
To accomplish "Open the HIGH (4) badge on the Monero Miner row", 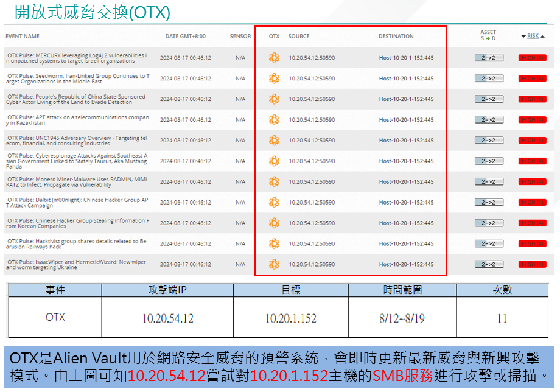I will 533,182.
